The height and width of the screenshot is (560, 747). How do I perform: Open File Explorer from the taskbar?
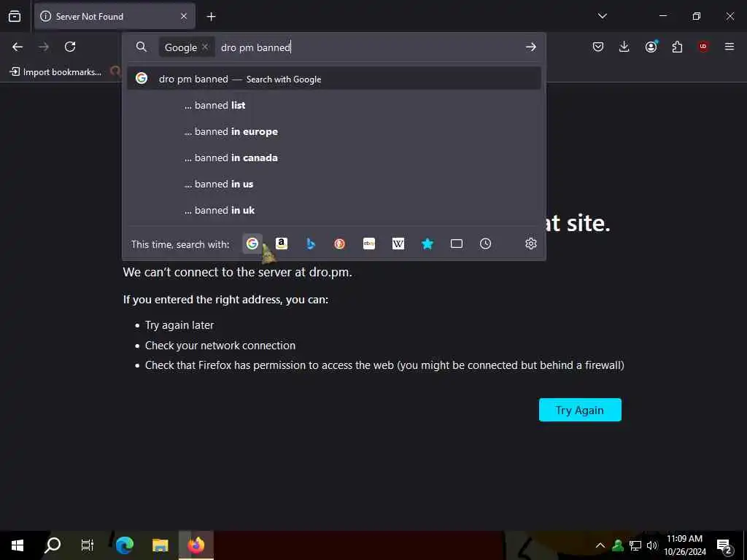click(x=160, y=545)
